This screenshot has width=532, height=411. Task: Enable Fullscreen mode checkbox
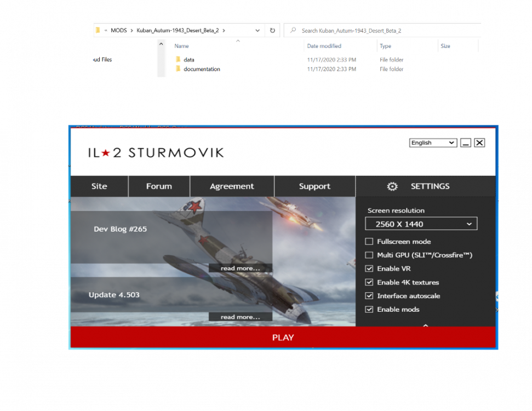tap(369, 242)
